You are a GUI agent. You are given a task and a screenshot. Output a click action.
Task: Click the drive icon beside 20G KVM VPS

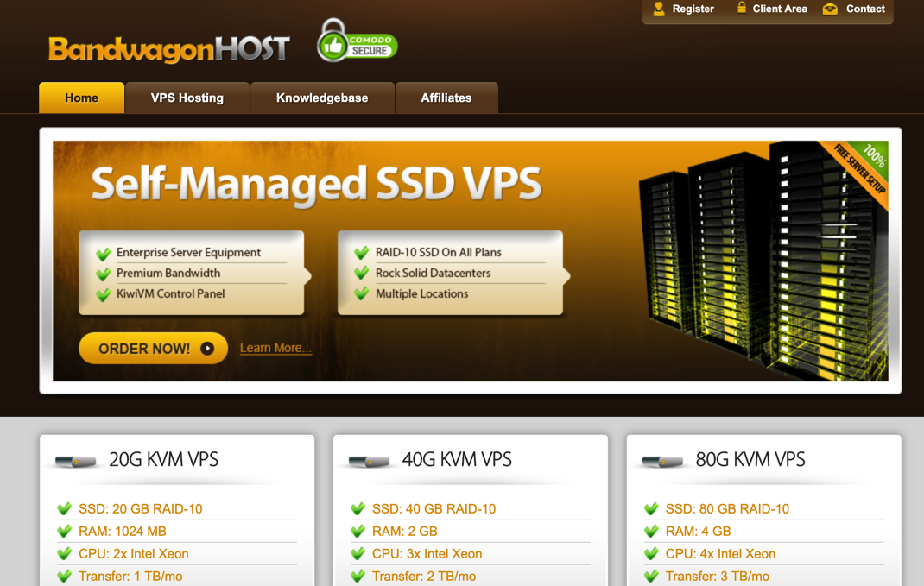[75, 461]
